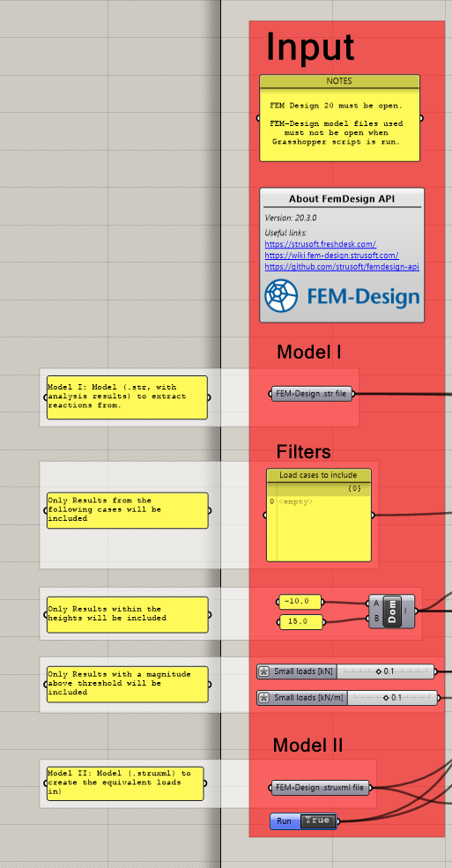The height and width of the screenshot is (868, 452).
Task: Select the Only Results within heights note
Action: [127, 614]
